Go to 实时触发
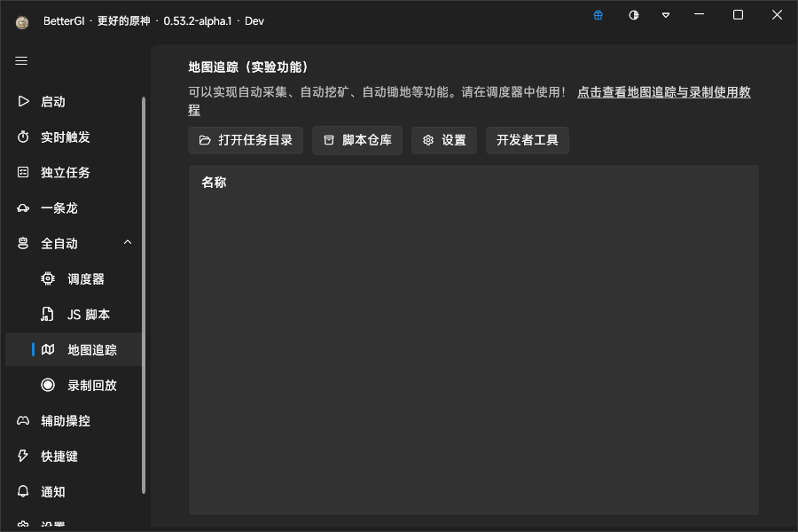 click(x=74, y=137)
